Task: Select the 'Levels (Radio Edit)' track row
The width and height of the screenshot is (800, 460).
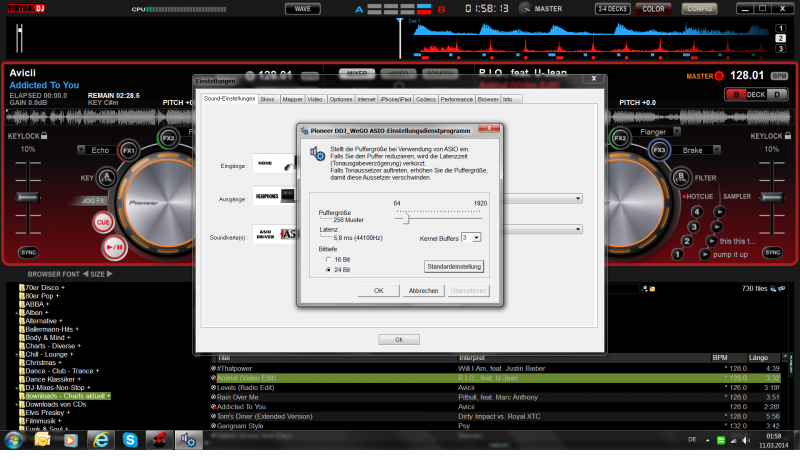Action: (x=496, y=388)
